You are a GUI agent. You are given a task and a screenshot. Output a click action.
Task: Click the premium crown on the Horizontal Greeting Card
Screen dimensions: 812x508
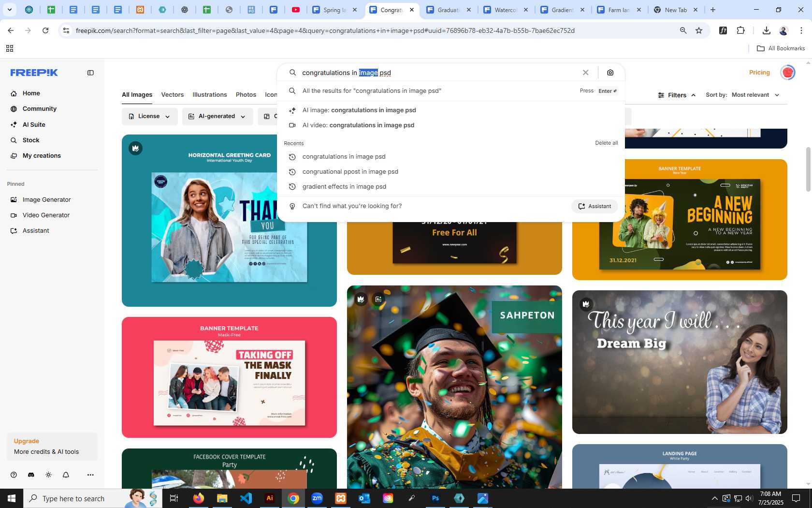click(x=136, y=148)
